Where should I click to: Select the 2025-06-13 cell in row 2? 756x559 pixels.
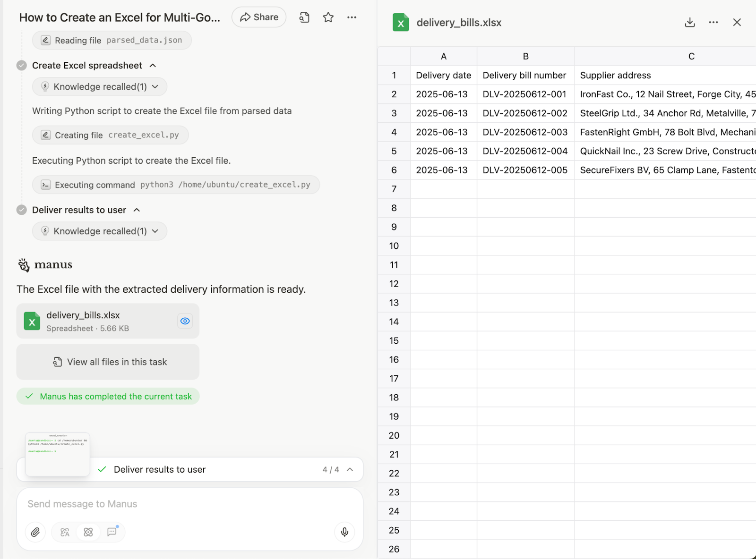444,94
